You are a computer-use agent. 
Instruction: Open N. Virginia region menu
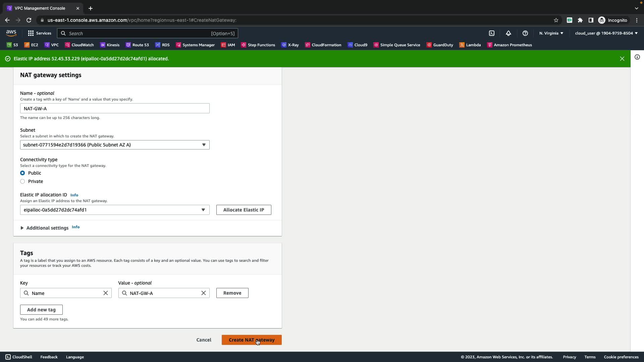click(551, 33)
